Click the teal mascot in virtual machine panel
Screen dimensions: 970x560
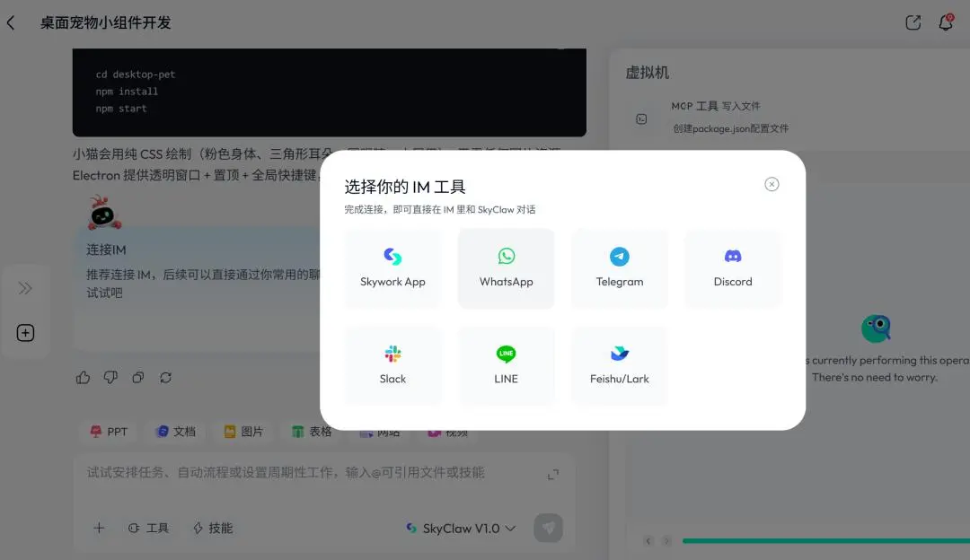(x=876, y=328)
